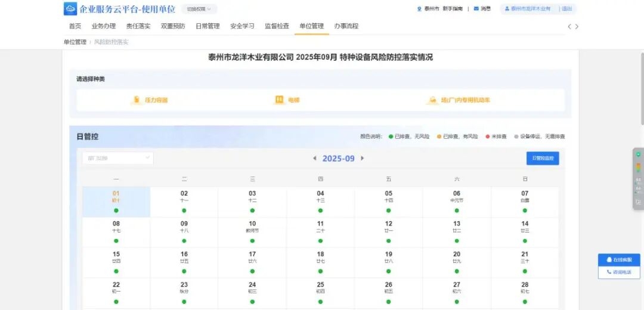Click the 退出 logout link

[566, 9]
